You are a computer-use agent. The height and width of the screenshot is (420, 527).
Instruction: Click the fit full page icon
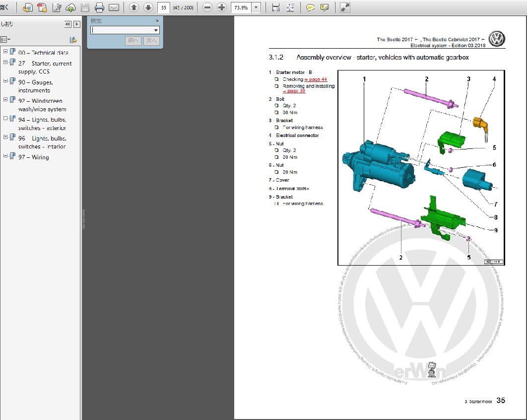coord(290,7)
